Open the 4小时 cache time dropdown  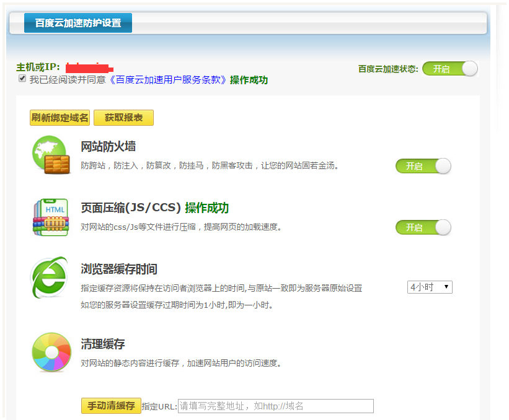tap(430, 287)
